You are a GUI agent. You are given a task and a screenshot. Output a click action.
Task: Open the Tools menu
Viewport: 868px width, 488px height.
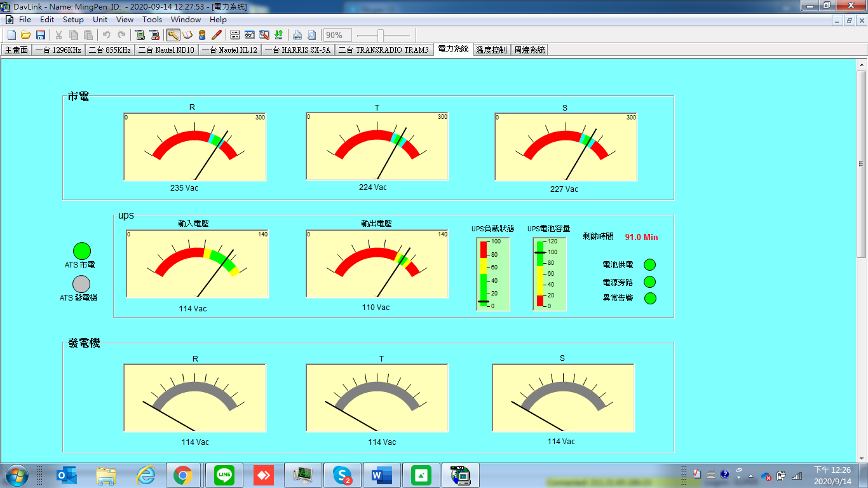(x=152, y=20)
